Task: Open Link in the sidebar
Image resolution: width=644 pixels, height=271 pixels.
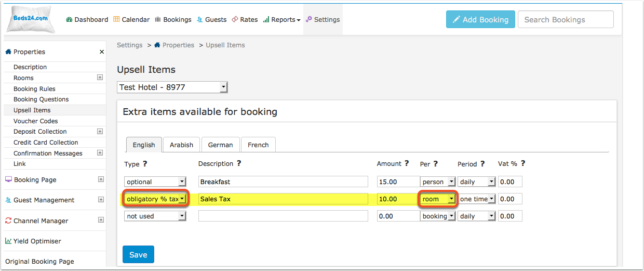Action: point(19,164)
